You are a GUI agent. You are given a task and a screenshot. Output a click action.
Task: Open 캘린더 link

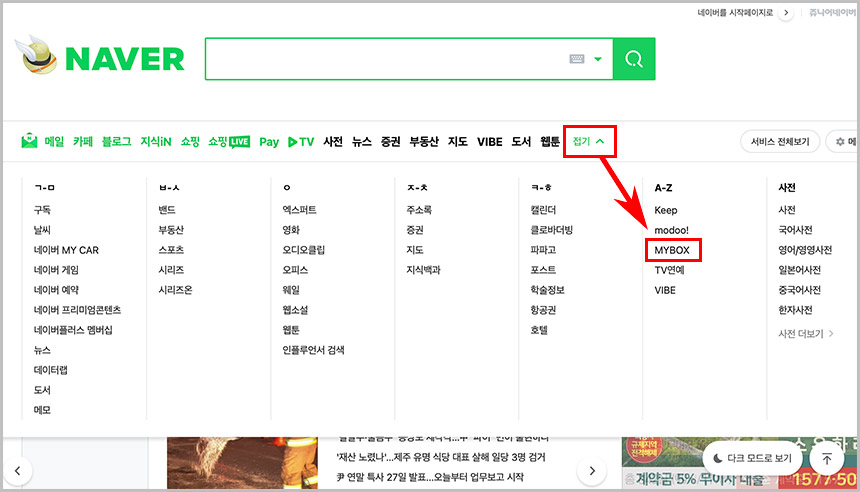pyautogui.click(x=543, y=210)
